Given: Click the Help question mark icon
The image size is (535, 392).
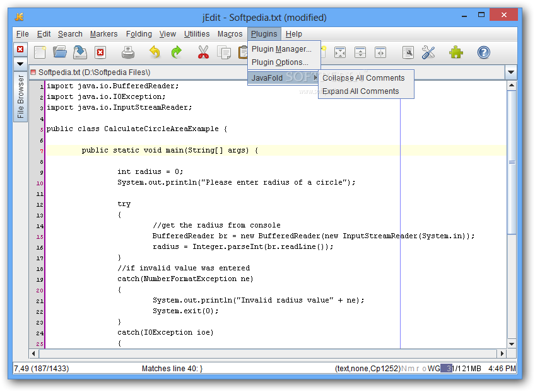Looking at the screenshot, I should click(x=483, y=52).
